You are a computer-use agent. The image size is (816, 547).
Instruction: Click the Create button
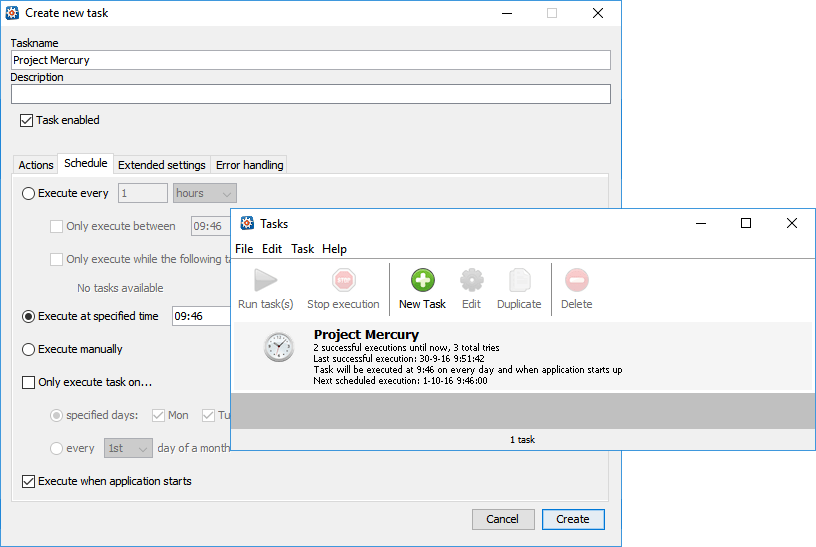point(573,519)
